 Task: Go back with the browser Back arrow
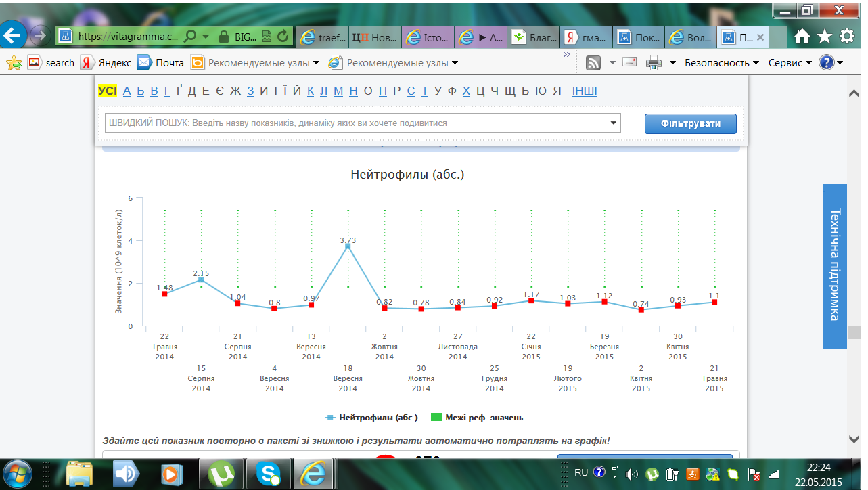(14, 35)
